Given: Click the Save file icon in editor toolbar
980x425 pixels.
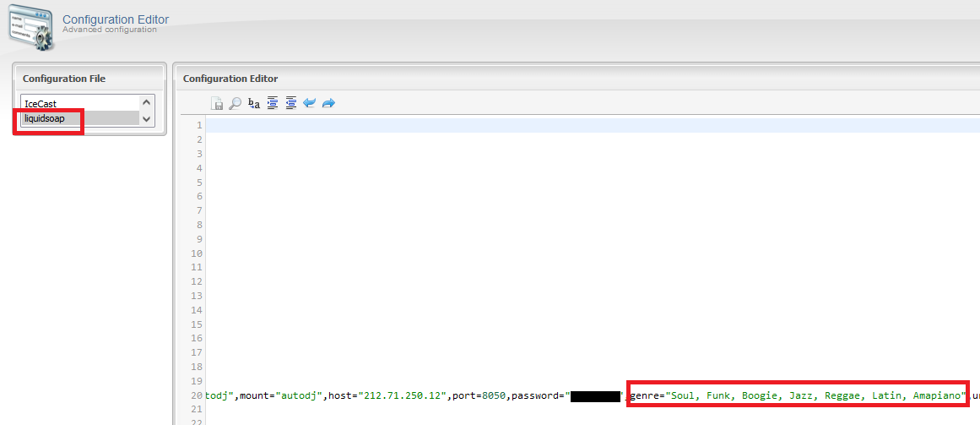Looking at the screenshot, I should click(217, 103).
